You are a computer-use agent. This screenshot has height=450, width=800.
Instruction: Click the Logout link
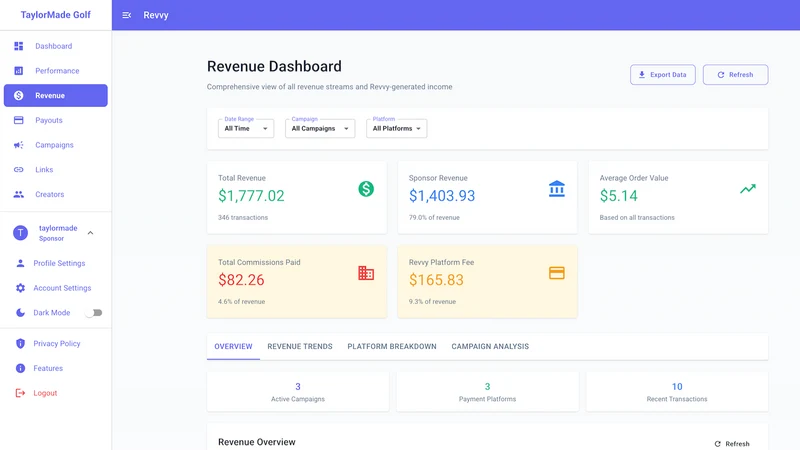(45, 393)
